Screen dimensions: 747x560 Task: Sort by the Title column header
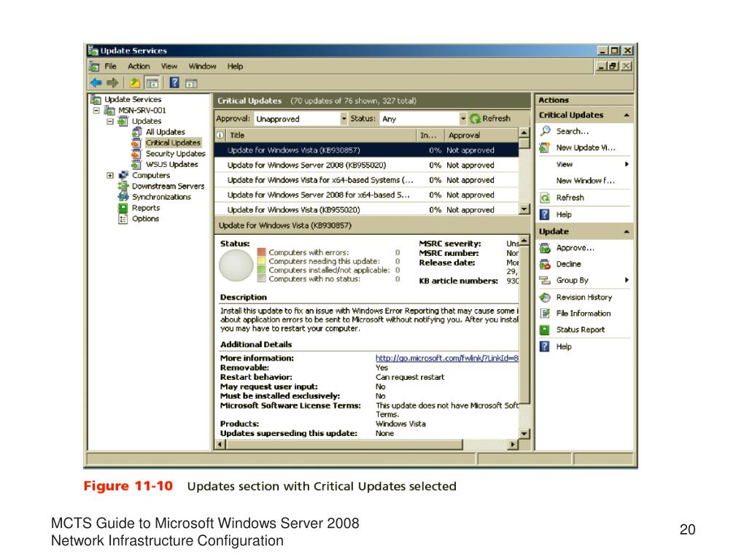pyautogui.click(x=321, y=135)
